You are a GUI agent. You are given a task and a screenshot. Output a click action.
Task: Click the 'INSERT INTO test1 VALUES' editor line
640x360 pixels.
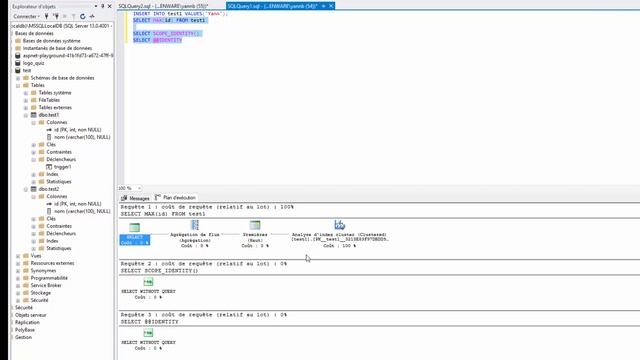[180, 13]
